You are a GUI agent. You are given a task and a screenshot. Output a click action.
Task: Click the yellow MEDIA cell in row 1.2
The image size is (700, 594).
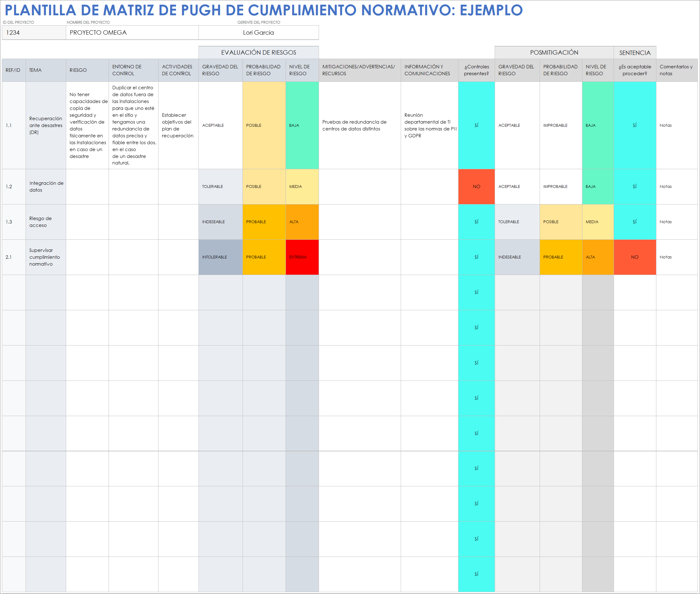click(x=302, y=187)
